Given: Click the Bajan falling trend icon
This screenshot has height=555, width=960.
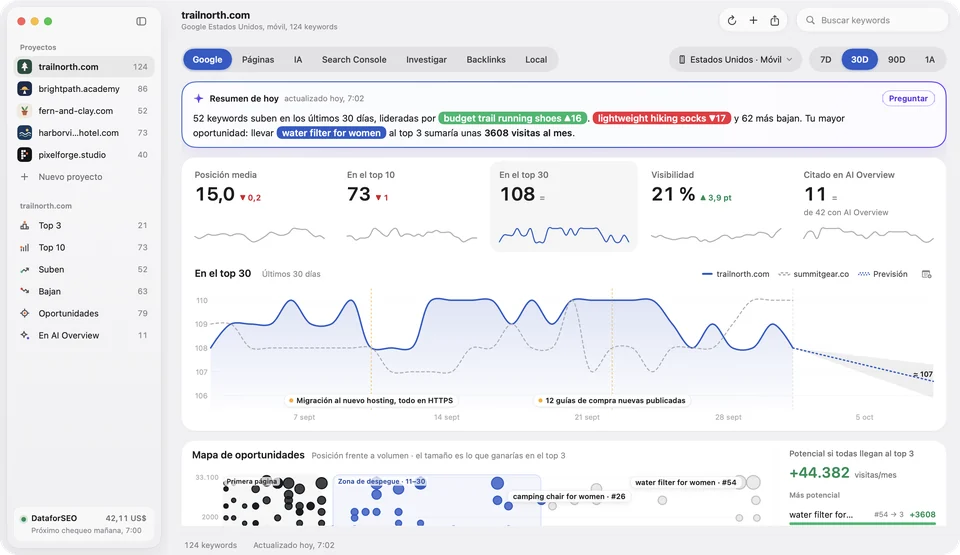Looking at the screenshot, I should tap(24, 292).
